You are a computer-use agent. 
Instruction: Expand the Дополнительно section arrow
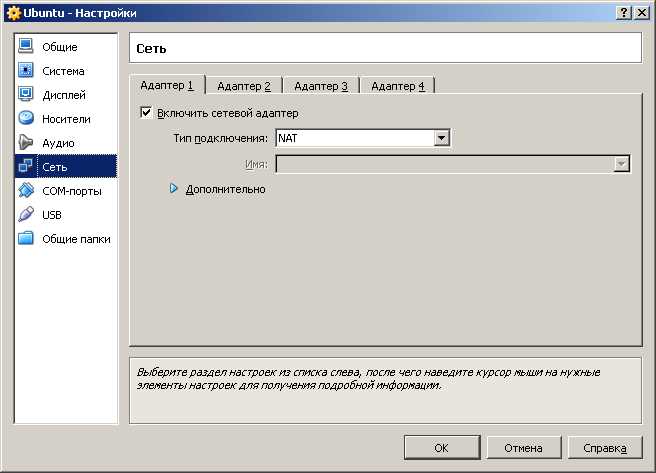click(173, 189)
